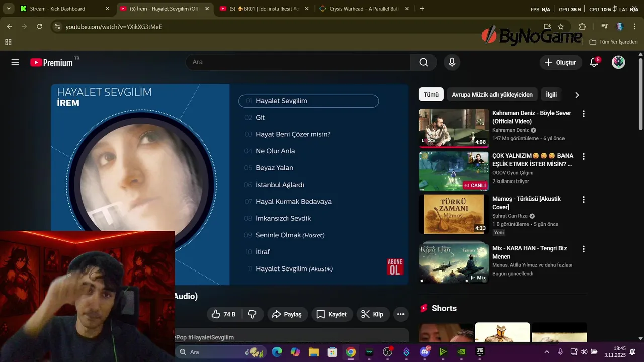
Task: Open the media control icon in Chrome toolbar
Action: pos(605,26)
